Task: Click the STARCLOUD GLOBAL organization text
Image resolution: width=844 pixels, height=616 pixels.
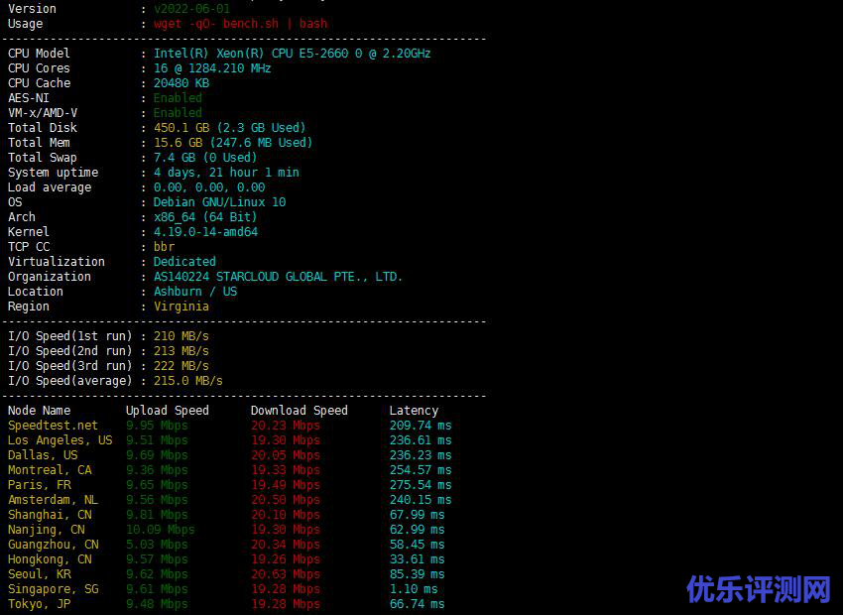Action: pyautogui.click(x=278, y=277)
